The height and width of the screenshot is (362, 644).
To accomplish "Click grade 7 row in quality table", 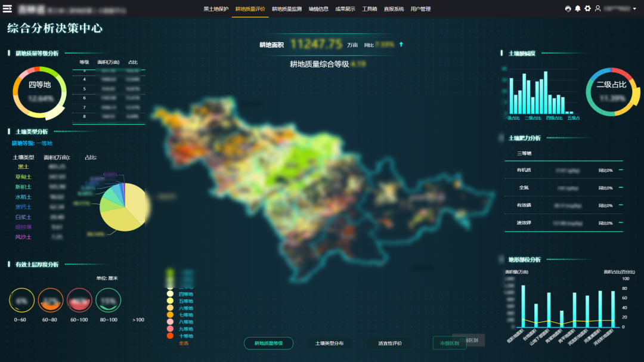I will click(x=109, y=107).
